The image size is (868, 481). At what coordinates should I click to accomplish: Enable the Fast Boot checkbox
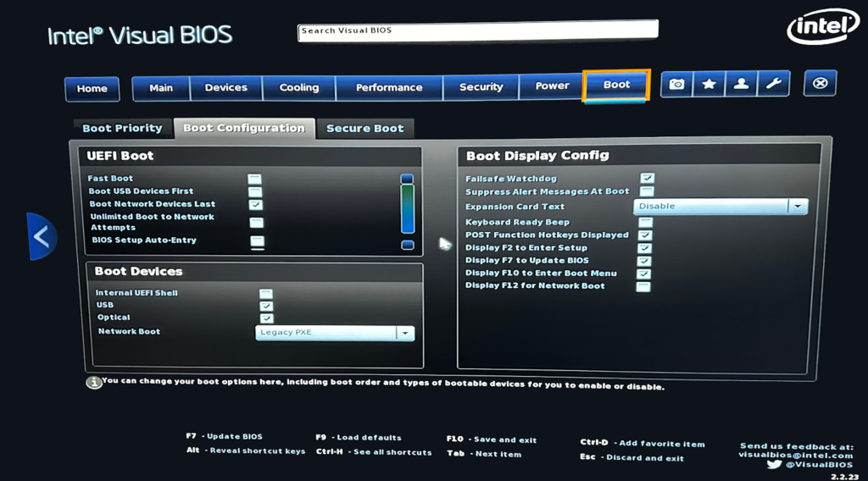click(254, 180)
